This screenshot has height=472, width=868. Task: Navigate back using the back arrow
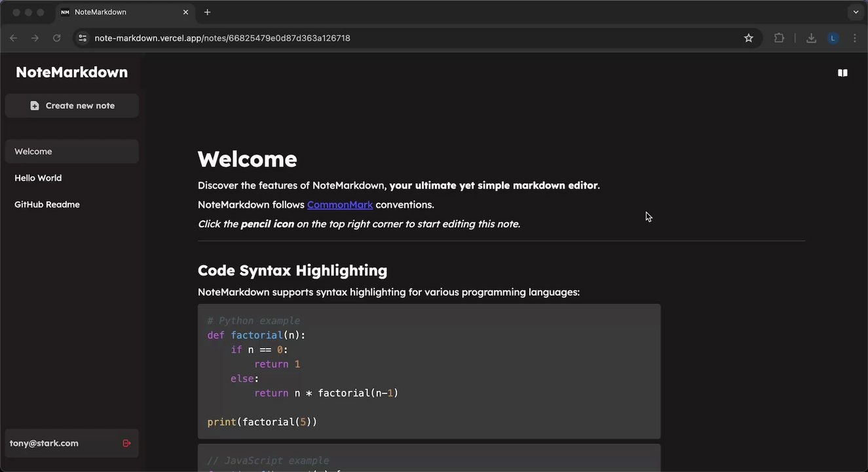(13, 38)
